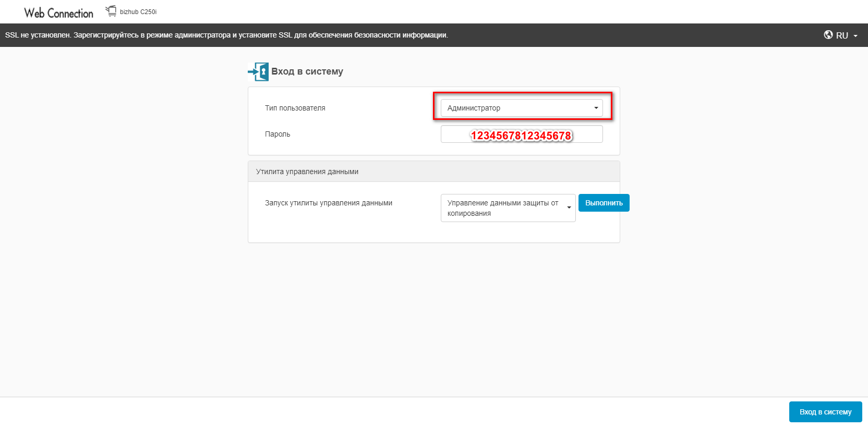Image resolution: width=868 pixels, height=428 pixels.
Task: Click the Пароль label
Action: coord(278,134)
